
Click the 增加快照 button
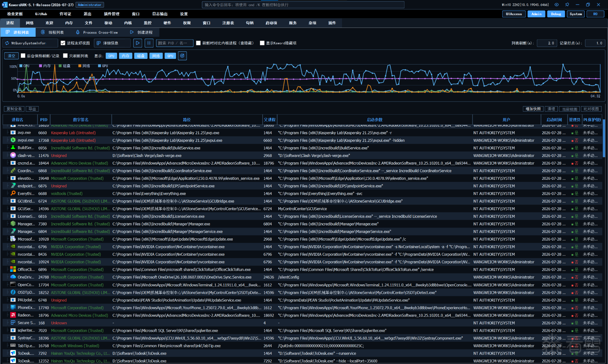coord(533,109)
